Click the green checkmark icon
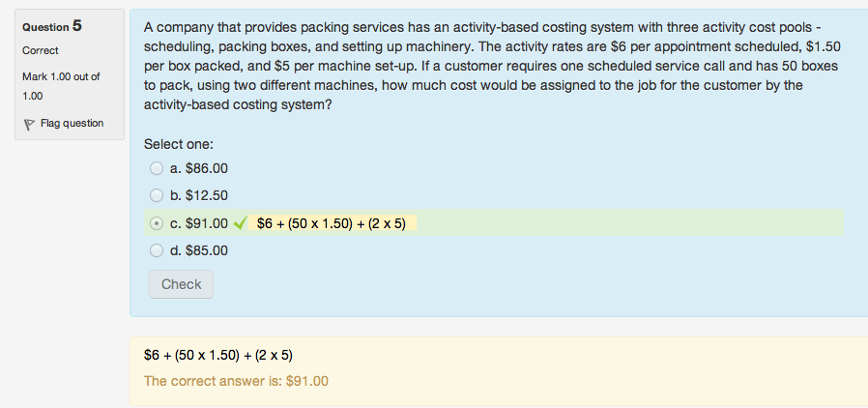 [241, 223]
